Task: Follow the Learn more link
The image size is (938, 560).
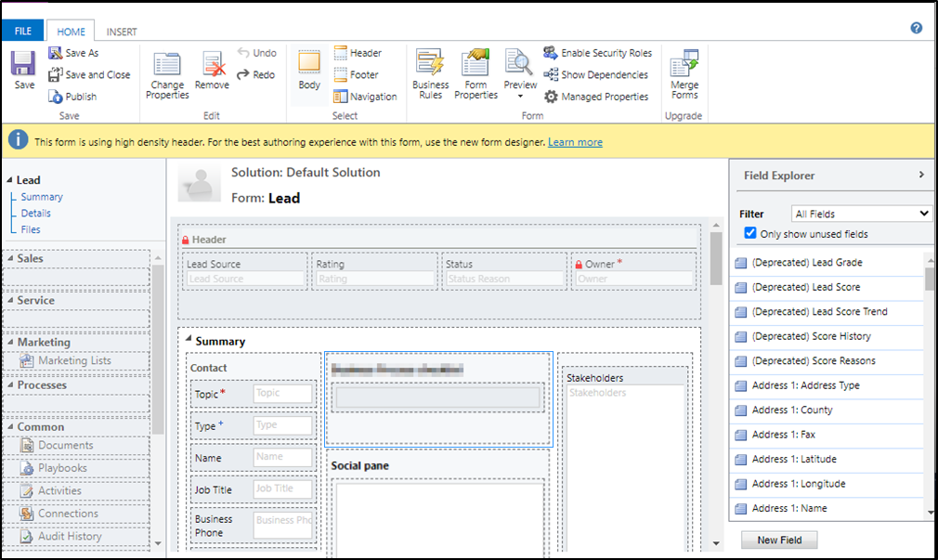Action: tap(575, 142)
